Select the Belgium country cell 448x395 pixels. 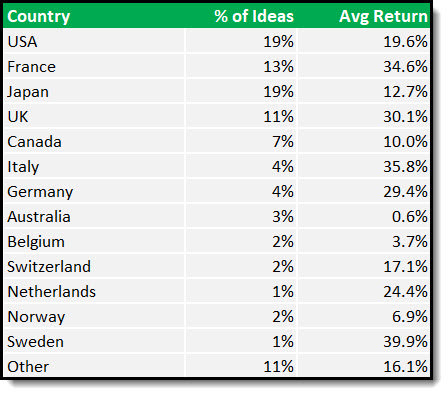point(94,241)
